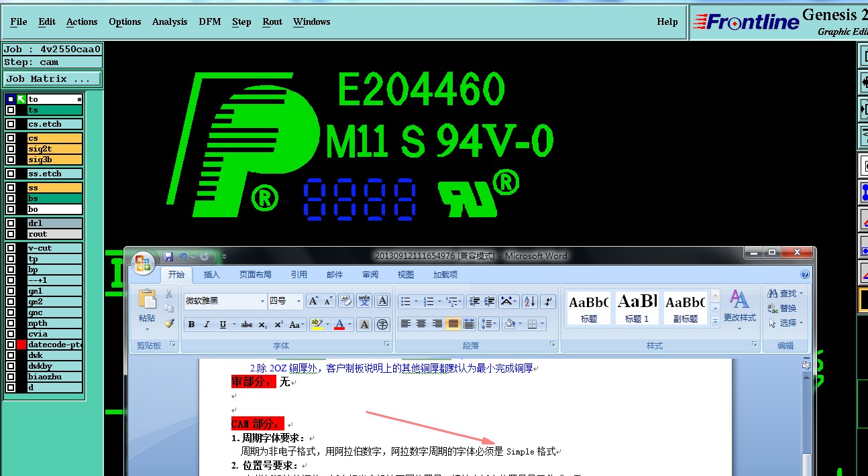Show or hide paragraph marks
The image size is (868, 476).
(x=549, y=301)
